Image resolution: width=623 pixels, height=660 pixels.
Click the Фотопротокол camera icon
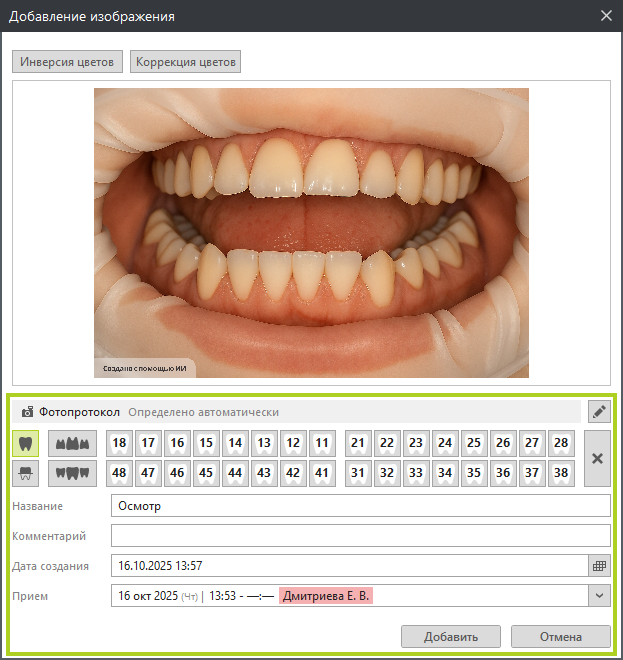click(28, 412)
